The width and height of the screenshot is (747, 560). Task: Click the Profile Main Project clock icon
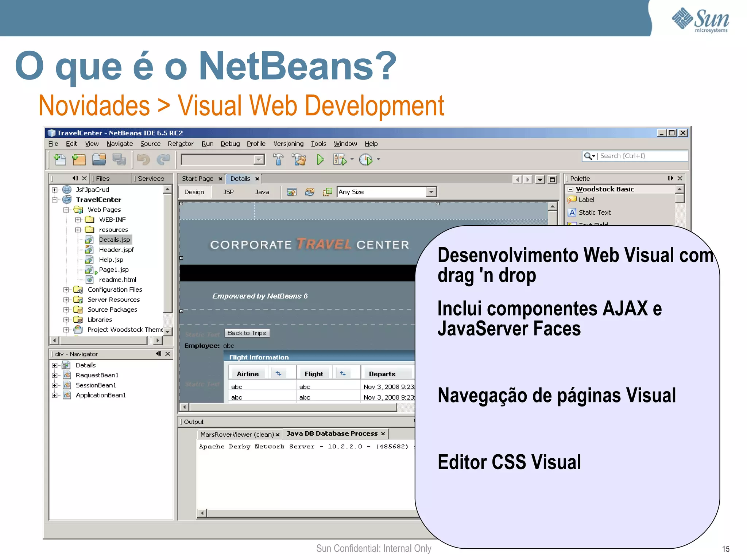click(x=366, y=159)
